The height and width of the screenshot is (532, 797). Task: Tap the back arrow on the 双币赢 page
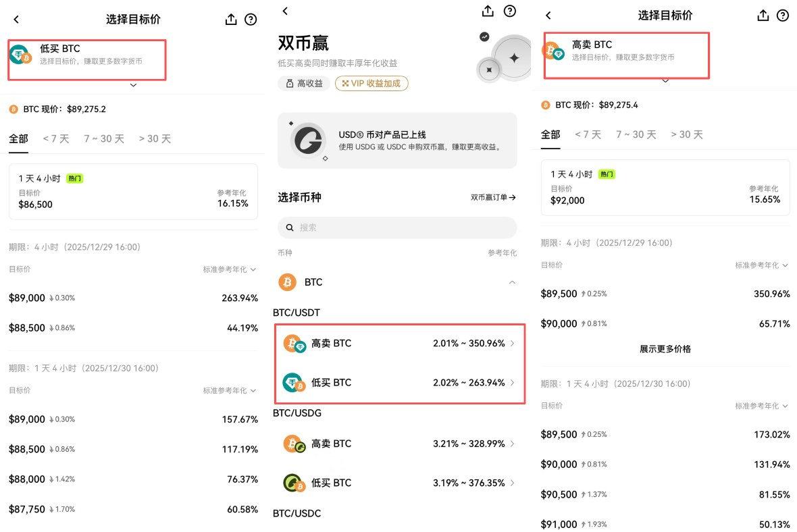point(284,11)
